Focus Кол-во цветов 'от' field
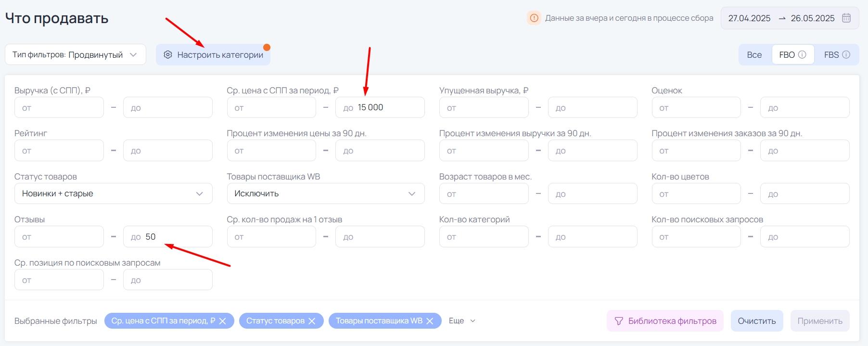Viewport: 868px width, 346px height. click(x=696, y=193)
